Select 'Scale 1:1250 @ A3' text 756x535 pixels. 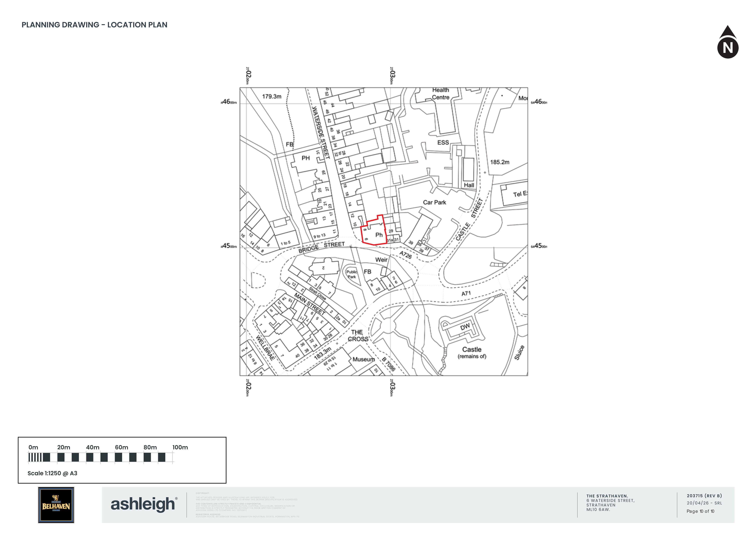point(52,473)
